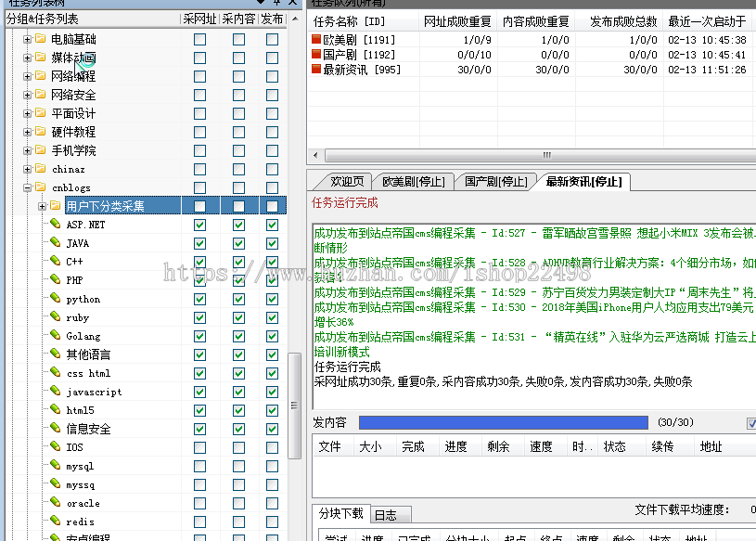Screen dimensions: 756x541
Task: Toggle 采内容 checkbox for Golang
Action: coord(238,336)
